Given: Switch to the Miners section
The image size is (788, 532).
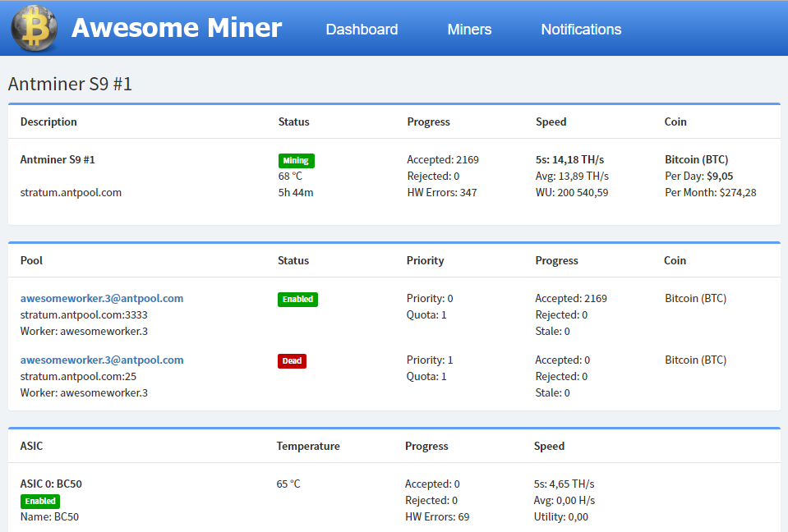Looking at the screenshot, I should (469, 30).
